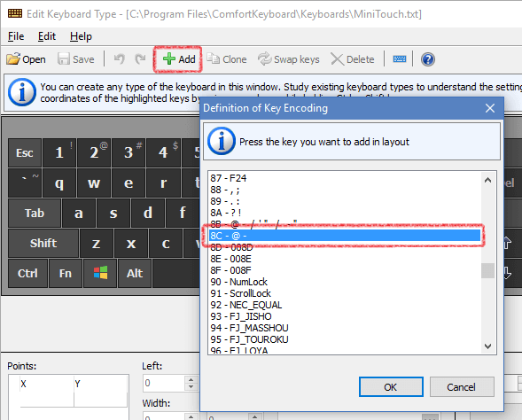Select the a key on layout

[x=79, y=213]
